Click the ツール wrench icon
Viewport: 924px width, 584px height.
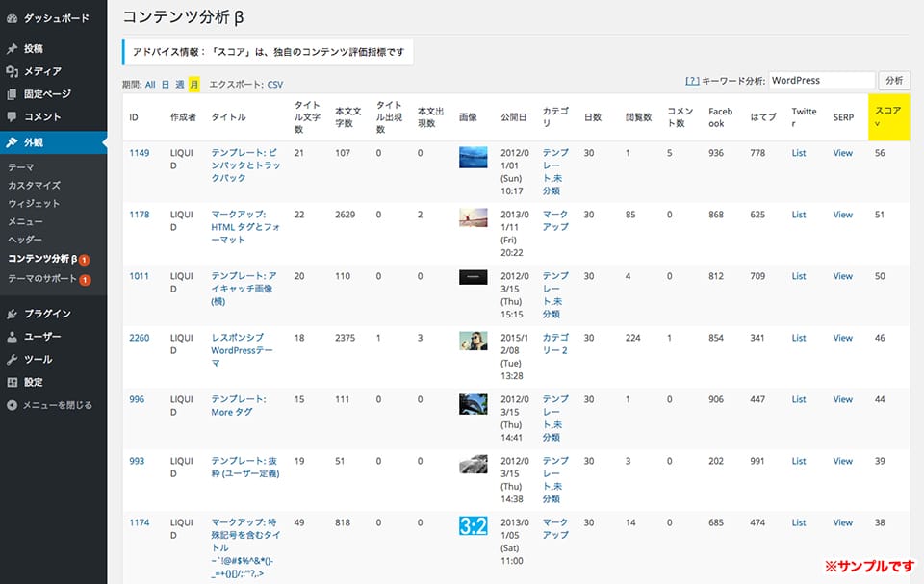12,360
